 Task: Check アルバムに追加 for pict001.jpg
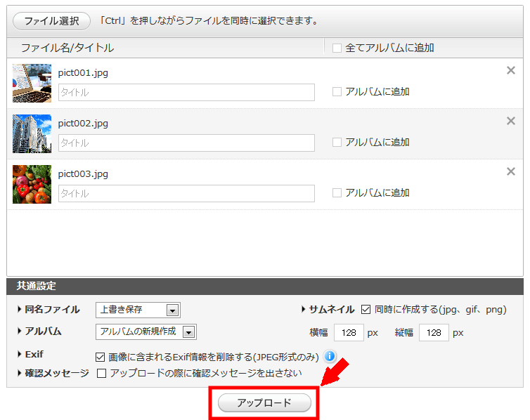coord(337,92)
